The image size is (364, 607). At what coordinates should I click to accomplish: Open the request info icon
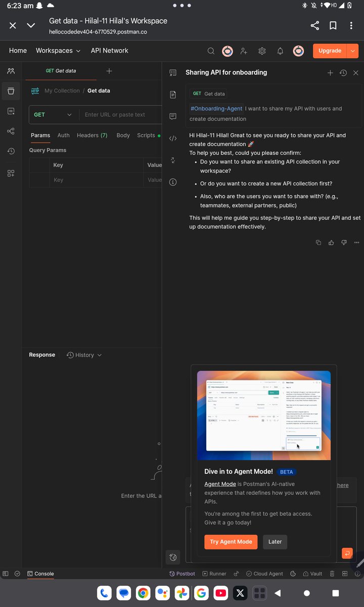(173, 182)
